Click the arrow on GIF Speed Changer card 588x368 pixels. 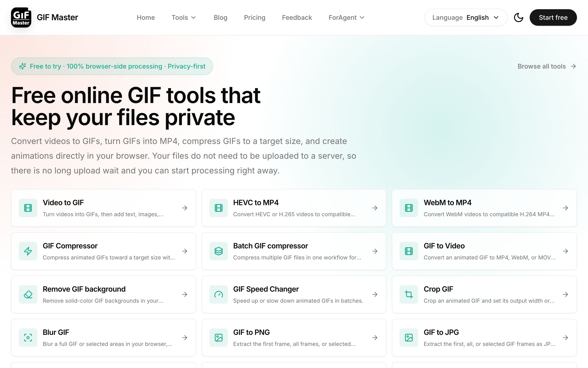click(x=375, y=294)
